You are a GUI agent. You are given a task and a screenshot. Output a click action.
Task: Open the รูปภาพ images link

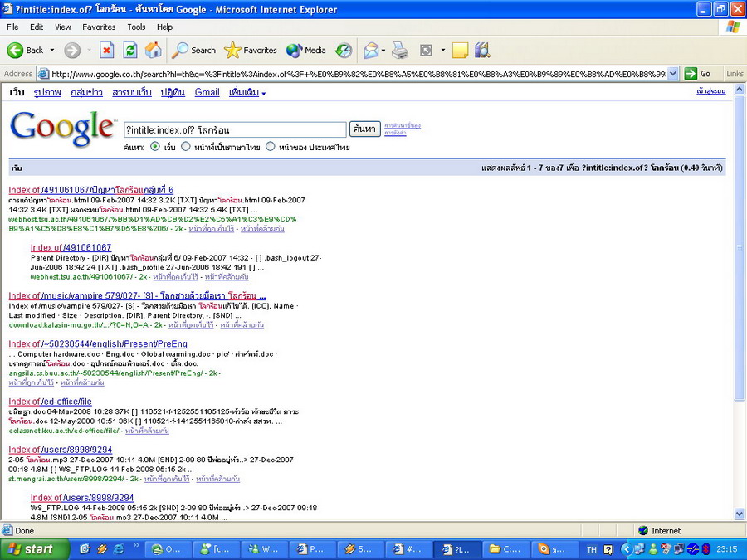pyautogui.click(x=47, y=92)
